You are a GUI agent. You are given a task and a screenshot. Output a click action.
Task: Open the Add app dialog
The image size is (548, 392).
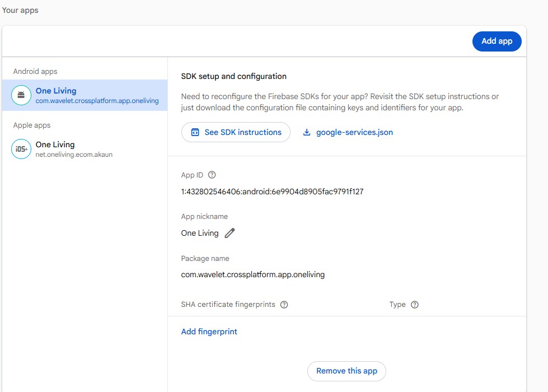pos(497,41)
